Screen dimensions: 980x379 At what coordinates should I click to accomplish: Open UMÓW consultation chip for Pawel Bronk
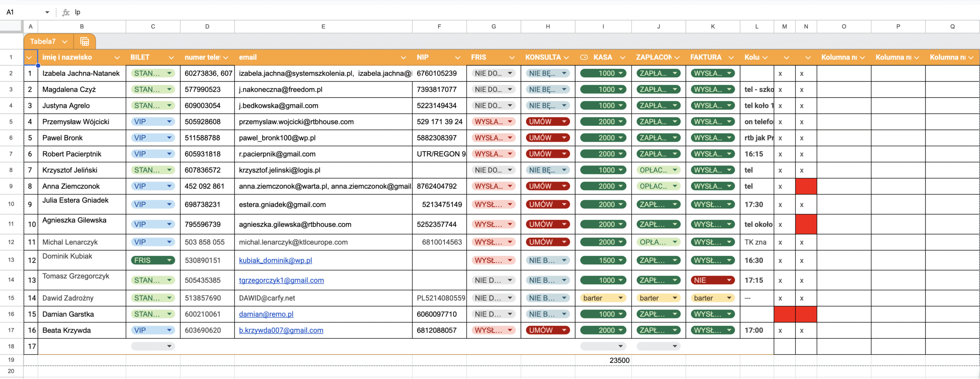click(x=548, y=138)
